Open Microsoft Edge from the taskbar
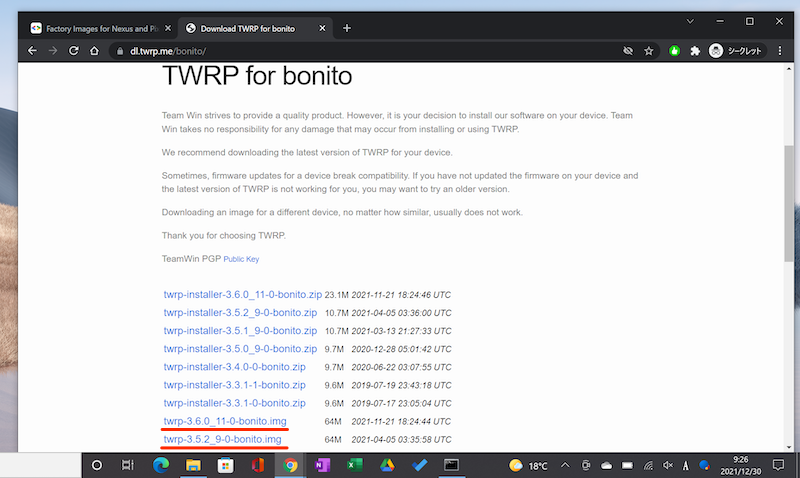The image size is (800, 478). (x=161, y=465)
